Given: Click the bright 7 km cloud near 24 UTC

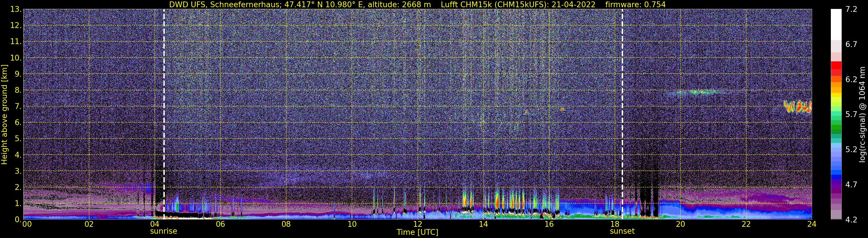Looking at the screenshot, I should point(798,107).
